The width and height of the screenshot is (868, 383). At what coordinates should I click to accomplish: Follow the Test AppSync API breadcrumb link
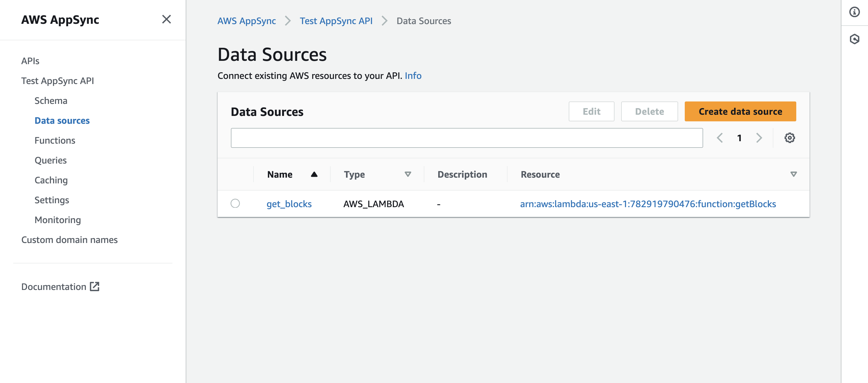tap(336, 21)
